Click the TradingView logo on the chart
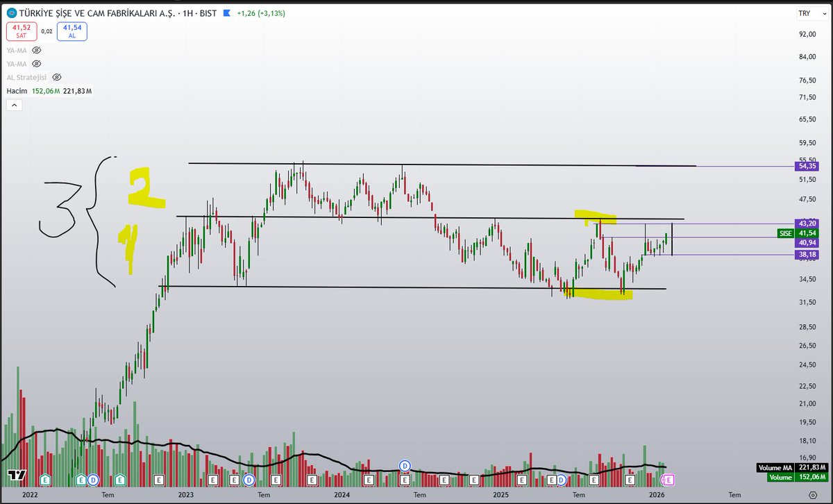This screenshot has width=833, height=504. 17,476
